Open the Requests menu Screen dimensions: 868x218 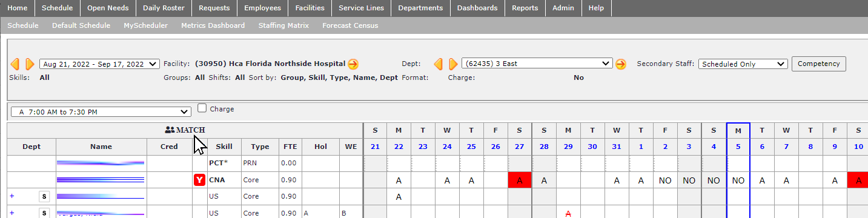coord(214,8)
